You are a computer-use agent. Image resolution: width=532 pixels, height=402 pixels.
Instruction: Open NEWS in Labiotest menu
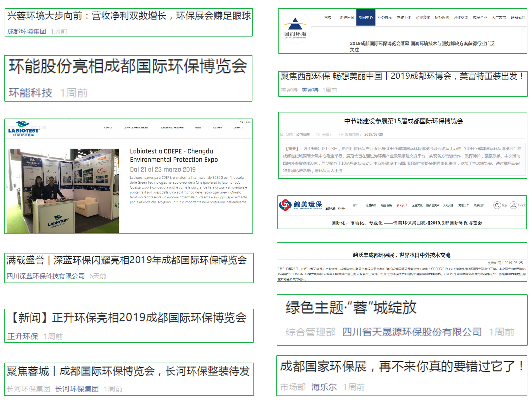coord(198,127)
